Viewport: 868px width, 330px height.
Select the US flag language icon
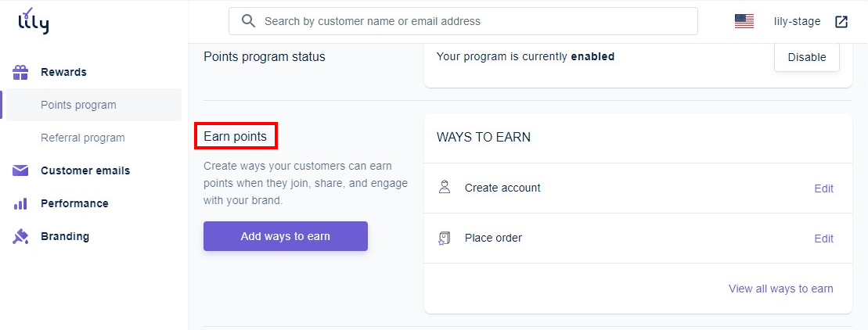(x=744, y=22)
